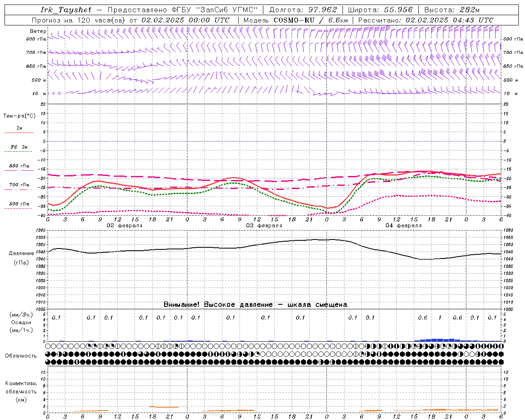Click the 'Осадки' precipitation label

click(21, 322)
